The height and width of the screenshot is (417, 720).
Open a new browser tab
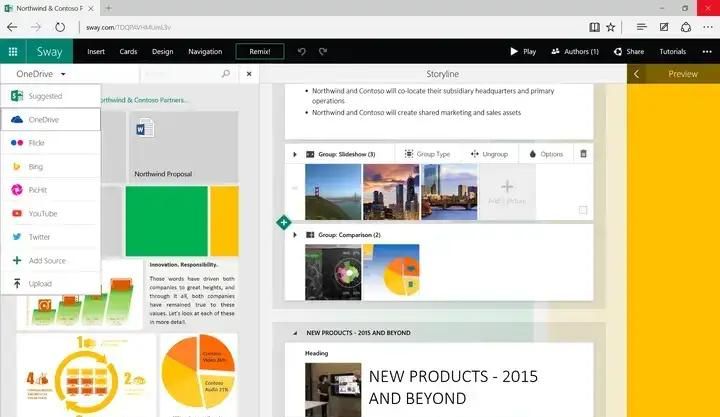[x=108, y=8]
